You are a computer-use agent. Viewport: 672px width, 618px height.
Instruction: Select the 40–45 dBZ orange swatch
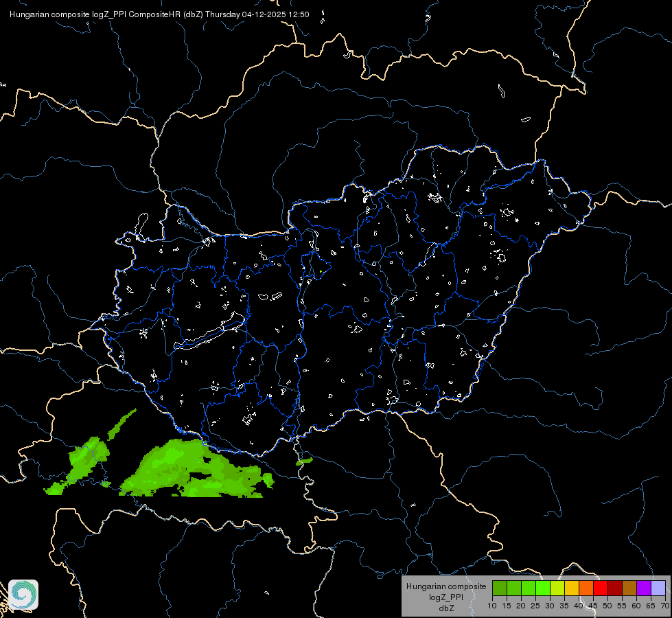pos(586,588)
